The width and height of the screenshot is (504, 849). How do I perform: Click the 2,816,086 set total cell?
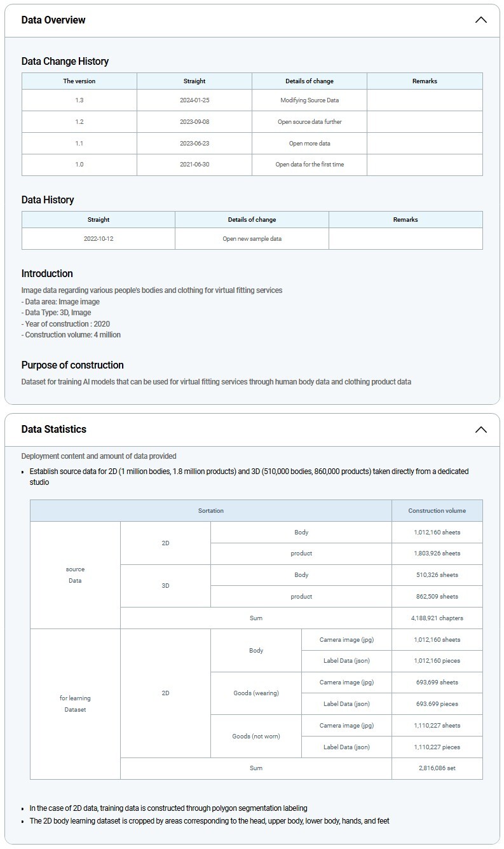437,768
